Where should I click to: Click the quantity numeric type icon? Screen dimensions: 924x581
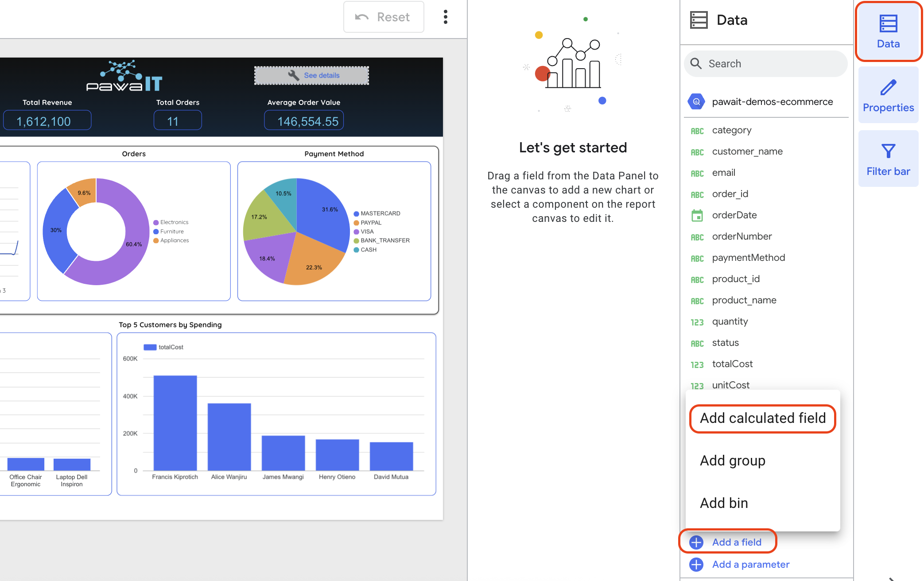[697, 322]
